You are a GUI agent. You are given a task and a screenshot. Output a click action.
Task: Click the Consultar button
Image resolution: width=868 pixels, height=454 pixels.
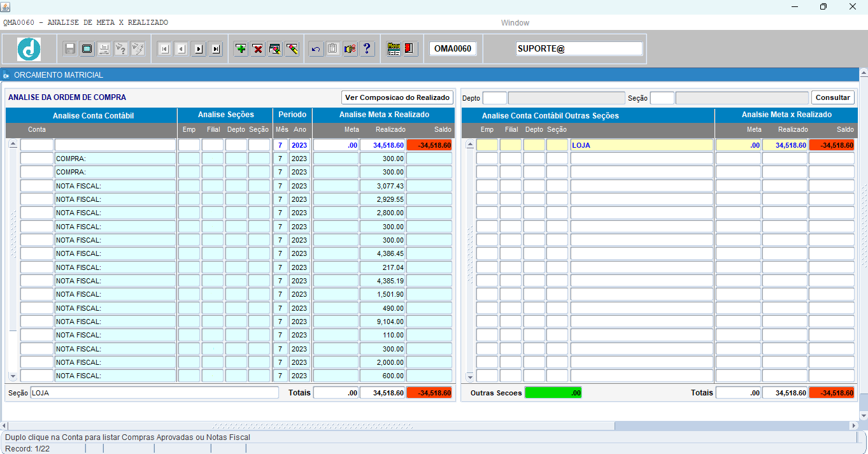(x=832, y=97)
